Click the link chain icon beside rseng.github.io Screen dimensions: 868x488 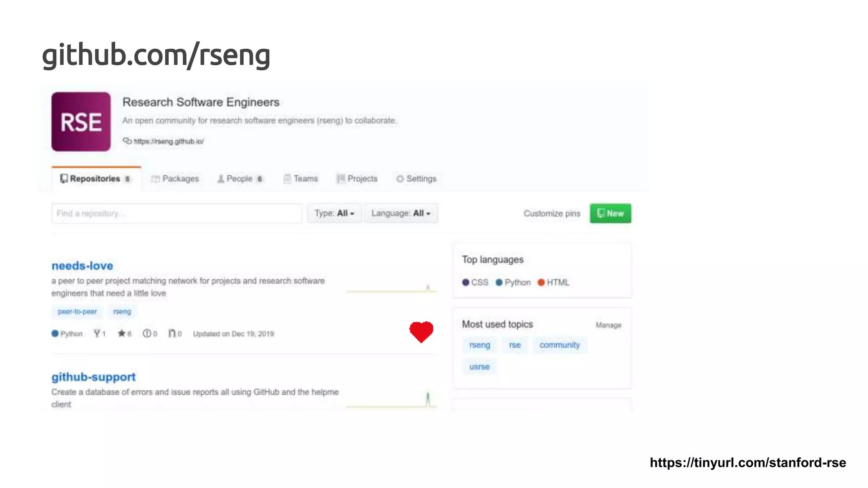pos(127,141)
